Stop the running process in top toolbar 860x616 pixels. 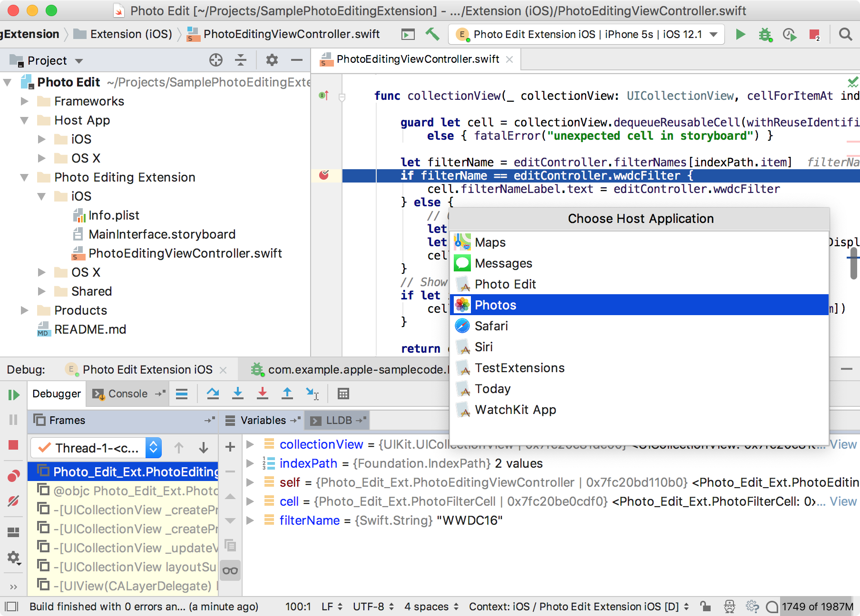(814, 34)
